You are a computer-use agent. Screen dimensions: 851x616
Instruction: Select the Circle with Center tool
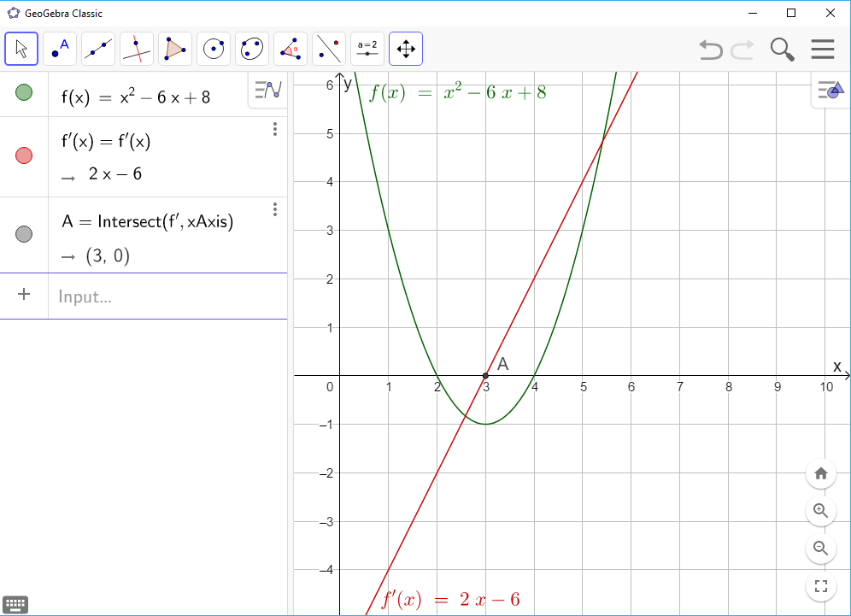point(214,49)
